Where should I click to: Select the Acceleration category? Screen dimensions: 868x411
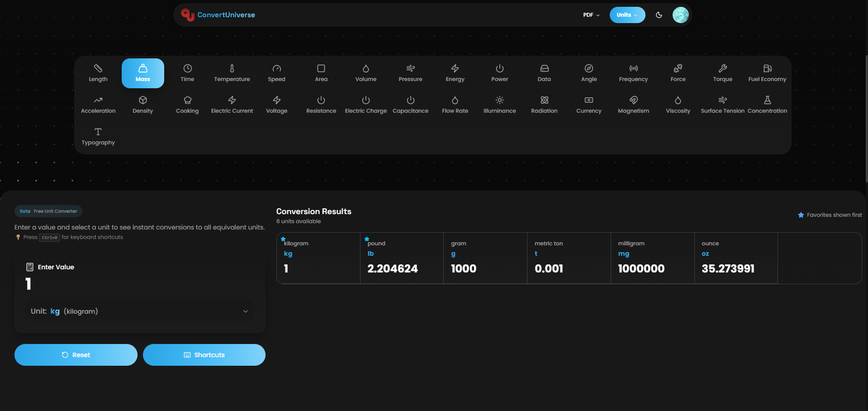[x=98, y=105]
